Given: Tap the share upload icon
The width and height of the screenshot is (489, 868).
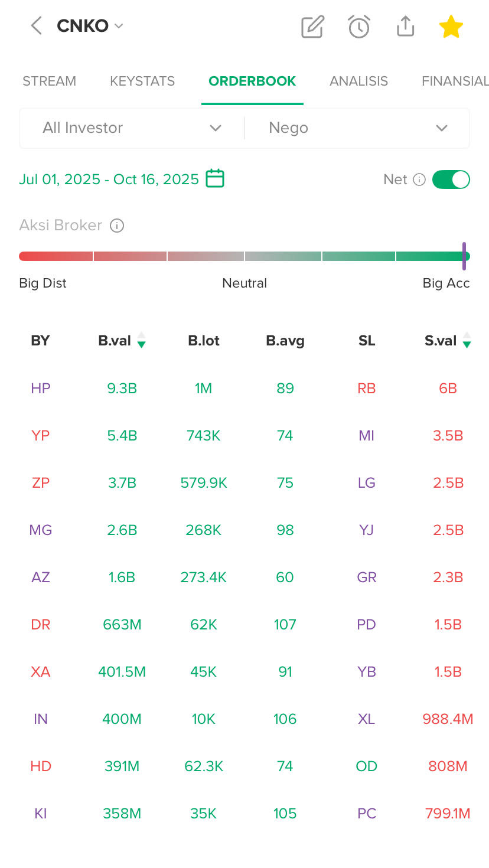Looking at the screenshot, I should point(405,27).
